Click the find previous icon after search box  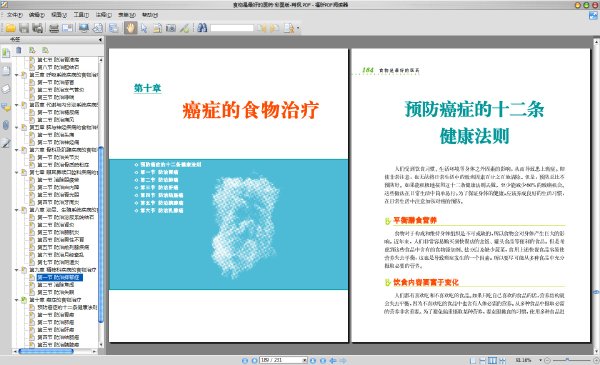(261, 28)
